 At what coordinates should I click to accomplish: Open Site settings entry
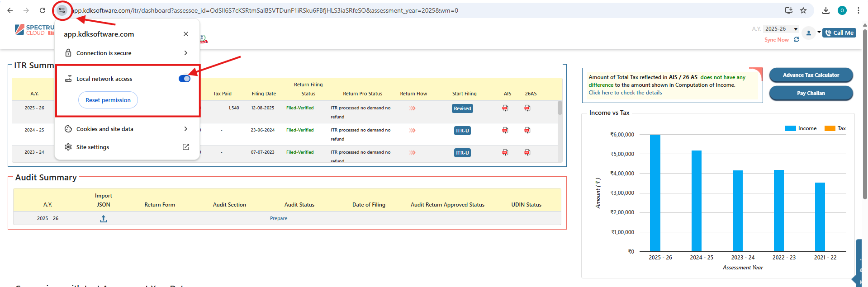coord(127,147)
